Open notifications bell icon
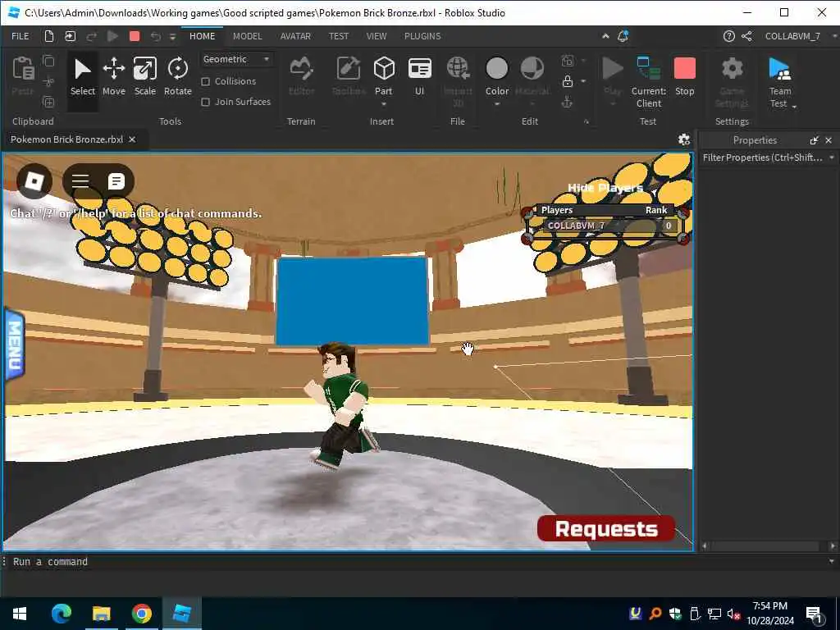 point(623,36)
